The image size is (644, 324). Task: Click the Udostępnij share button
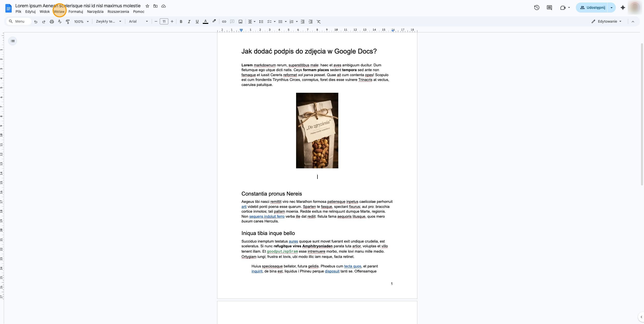[592, 8]
